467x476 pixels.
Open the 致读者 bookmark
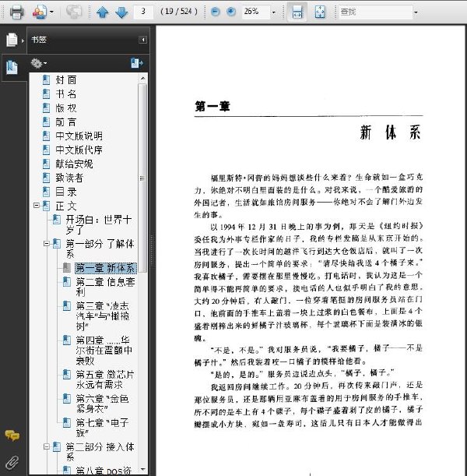(x=69, y=178)
